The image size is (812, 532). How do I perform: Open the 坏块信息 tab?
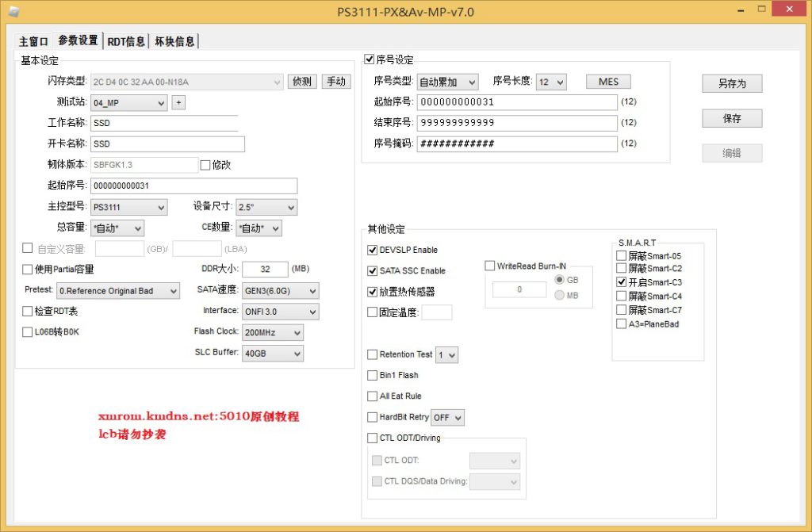tap(174, 41)
